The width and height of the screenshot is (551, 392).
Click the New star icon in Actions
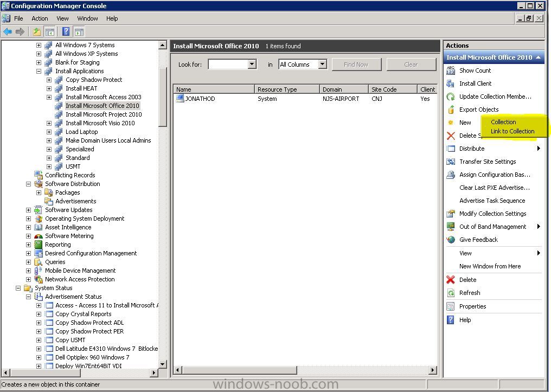[x=451, y=123]
